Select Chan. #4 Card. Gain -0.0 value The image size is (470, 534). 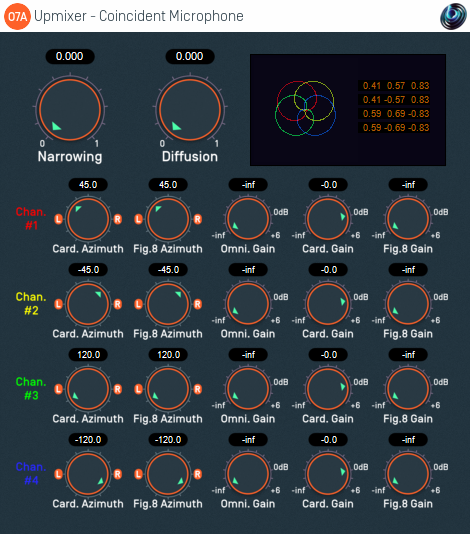[x=328, y=440]
